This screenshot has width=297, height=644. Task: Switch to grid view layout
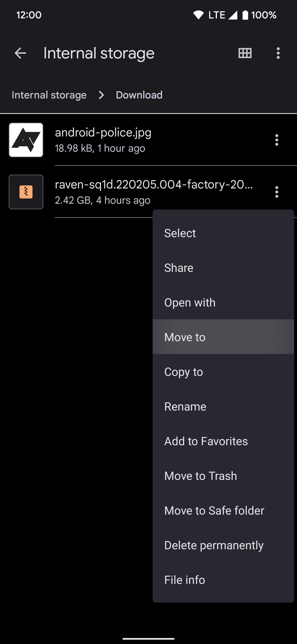coord(245,53)
